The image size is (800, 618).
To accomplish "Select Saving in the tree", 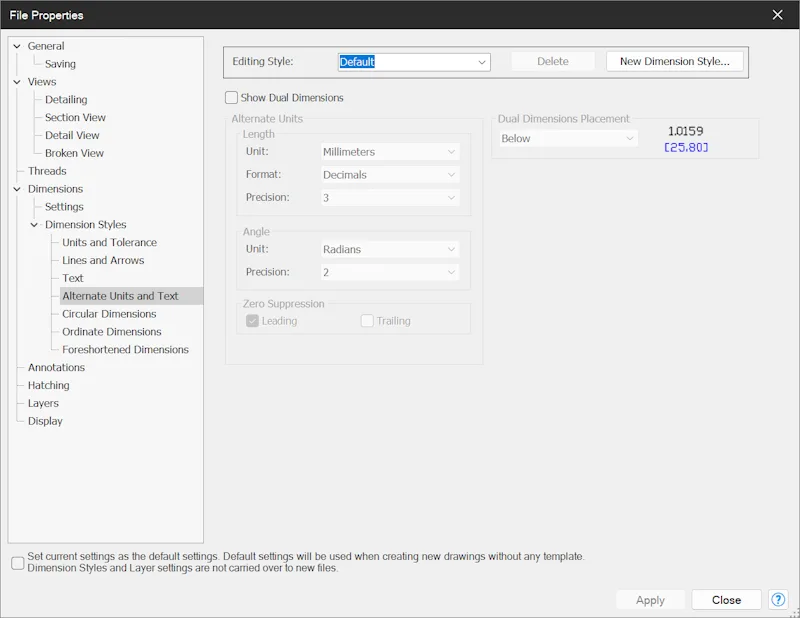I will point(60,64).
